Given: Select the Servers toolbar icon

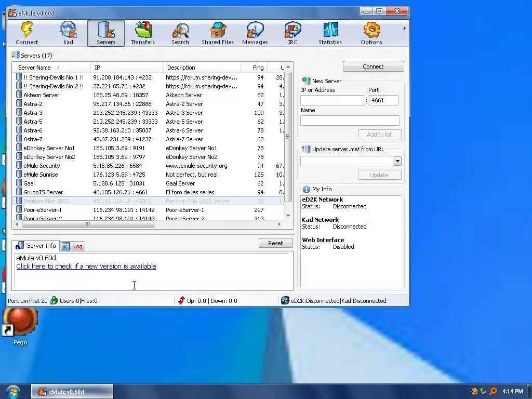Looking at the screenshot, I should [106, 33].
